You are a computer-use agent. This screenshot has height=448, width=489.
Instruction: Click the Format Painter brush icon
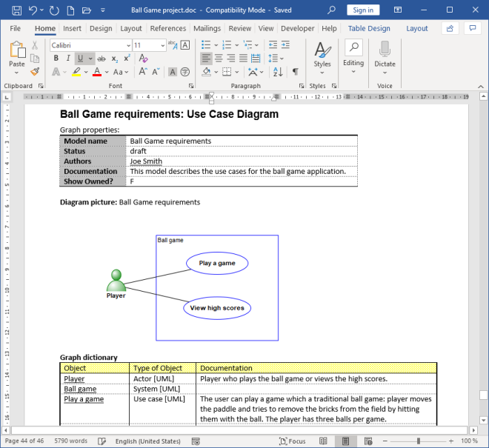[35, 72]
